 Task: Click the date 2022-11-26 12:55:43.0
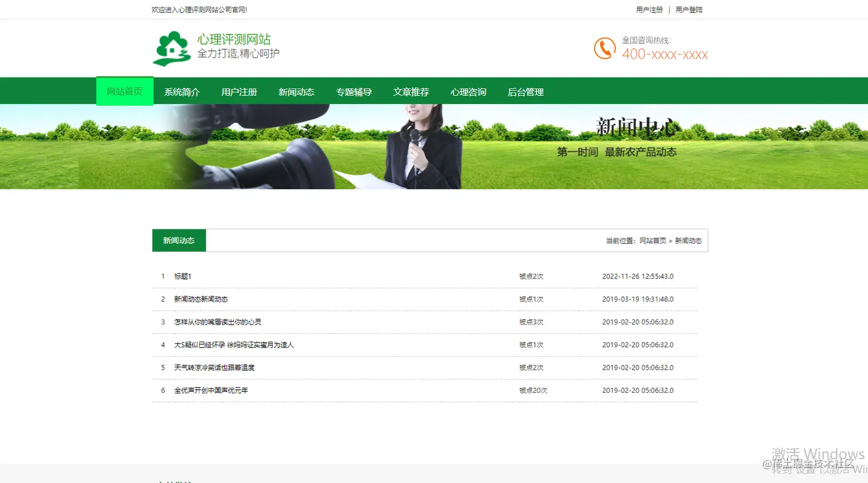tap(638, 276)
